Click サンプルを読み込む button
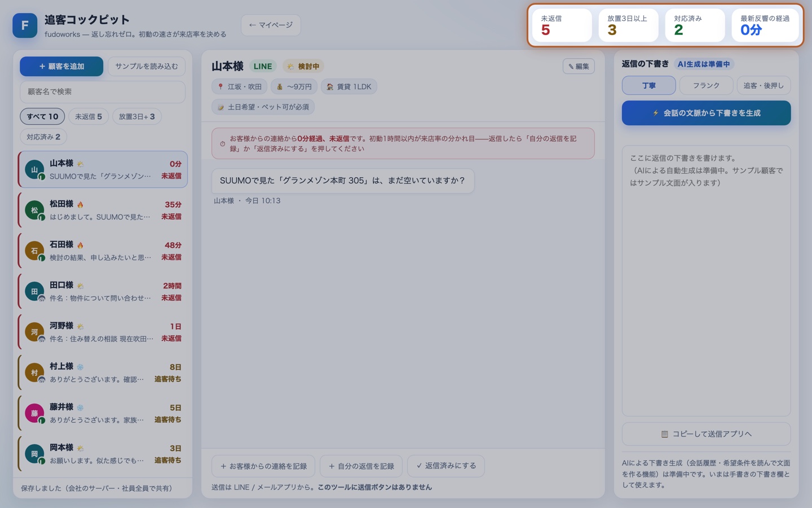Screen dimensions: 812x508 (x=147, y=66)
